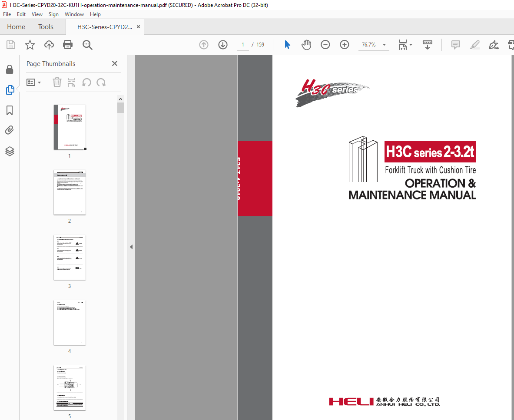The height and width of the screenshot is (420, 514).
Task: Open the Find text magnifier tool
Action: point(87,45)
